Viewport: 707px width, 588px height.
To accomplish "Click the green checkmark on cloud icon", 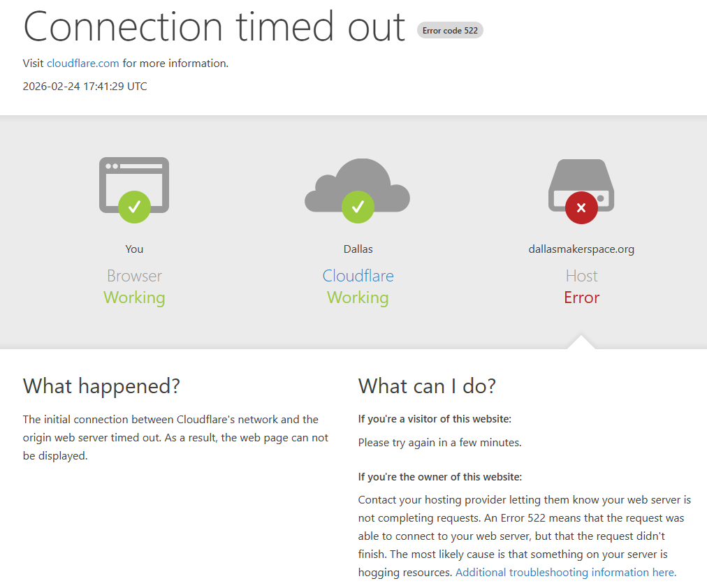I will pyautogui.click(x=358, y=207).
